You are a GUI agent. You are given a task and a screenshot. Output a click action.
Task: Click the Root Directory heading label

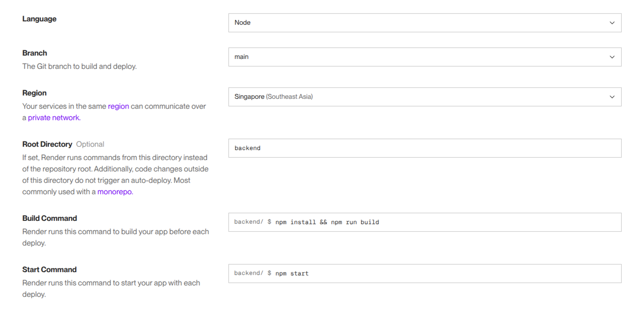coord(47,144)
